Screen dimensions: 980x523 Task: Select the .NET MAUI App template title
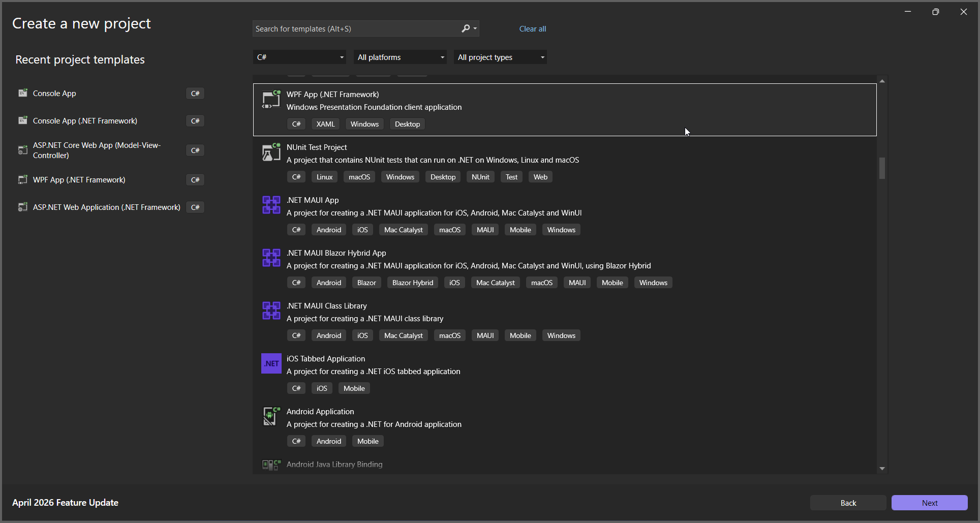click(x=313, y=200)
